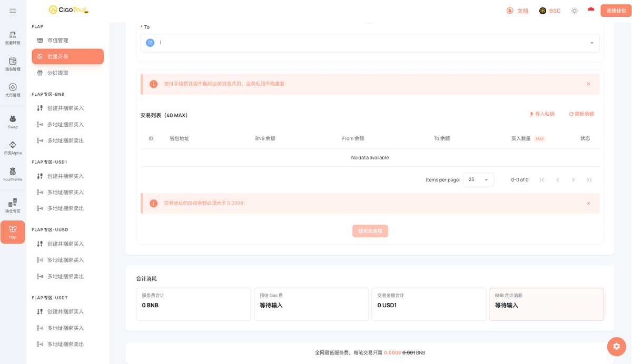Open 多地址捆绑卖出 under FLAP专区-USD1
The image size is (632, 364).
click(67, 208)
